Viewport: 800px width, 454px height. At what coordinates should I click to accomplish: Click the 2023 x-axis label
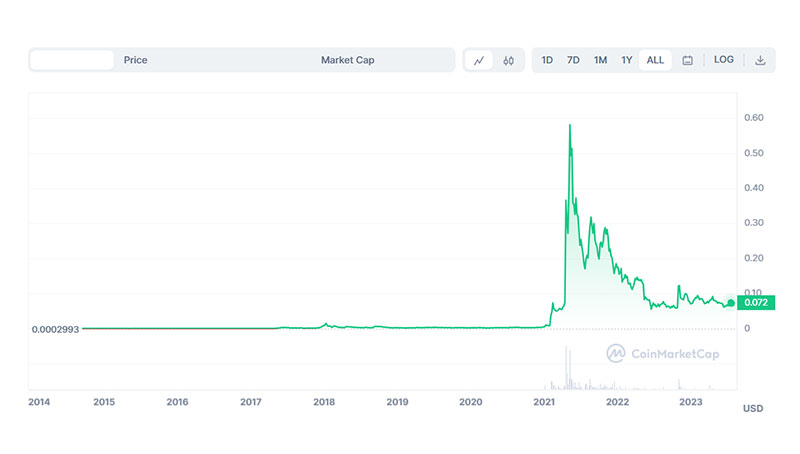(x=690, y=402)
